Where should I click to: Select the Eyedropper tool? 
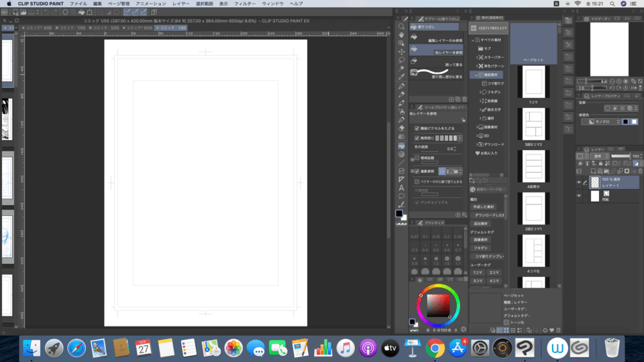point(401,77)
